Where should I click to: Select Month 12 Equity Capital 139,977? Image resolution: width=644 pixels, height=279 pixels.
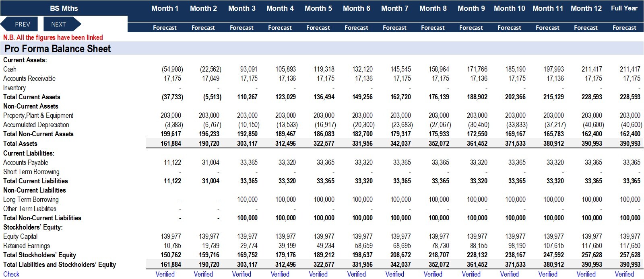pos(592,236)
